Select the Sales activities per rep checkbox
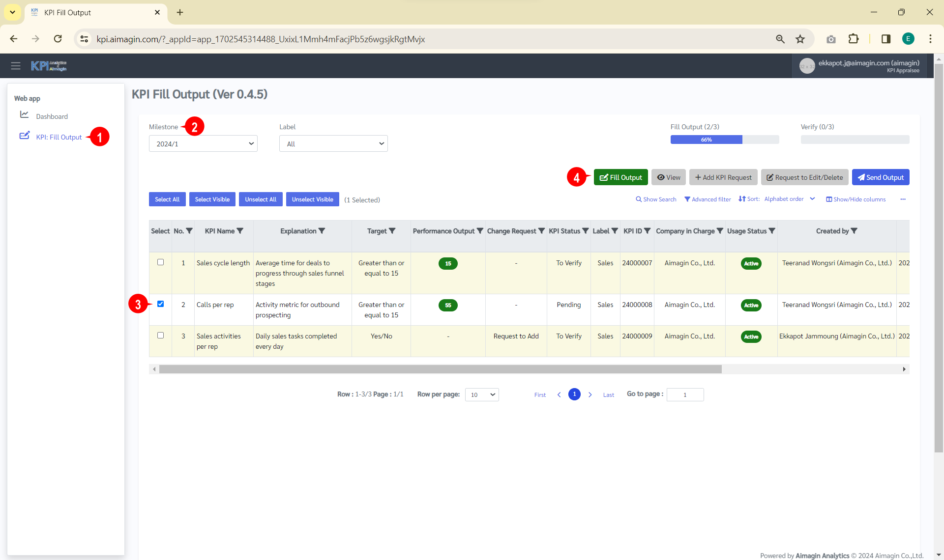Screen dimensions: 944x560 click(160, 336)
